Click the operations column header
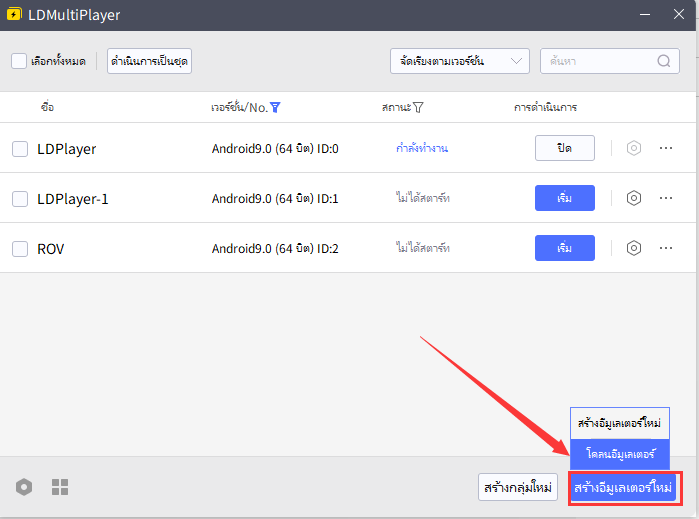Viewport: 699px width, 519px height. pos(545,107)
